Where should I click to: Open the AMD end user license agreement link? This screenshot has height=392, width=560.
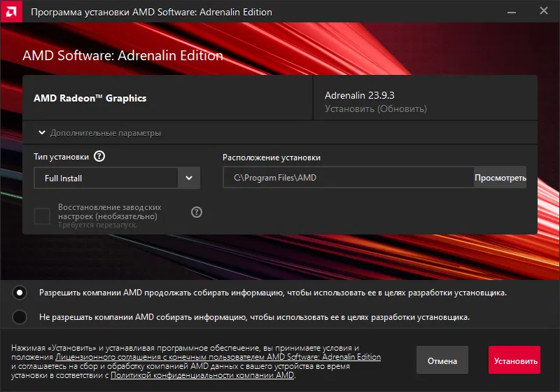218,357
